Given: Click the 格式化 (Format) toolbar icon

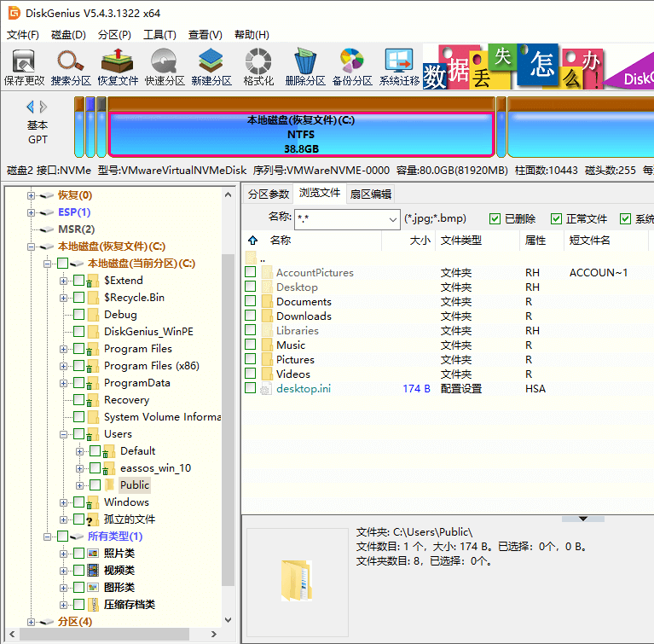Looking at the screenshot, I should point(258,67).
